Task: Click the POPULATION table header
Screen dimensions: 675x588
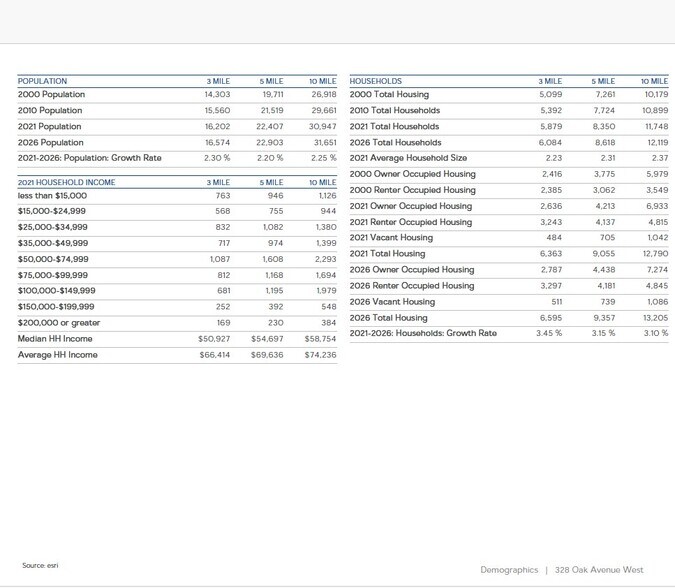Action: [43, 81]
